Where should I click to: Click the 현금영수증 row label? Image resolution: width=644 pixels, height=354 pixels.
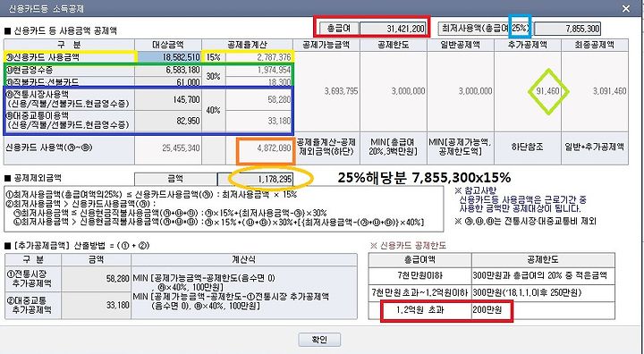click(x=70, y=71)
